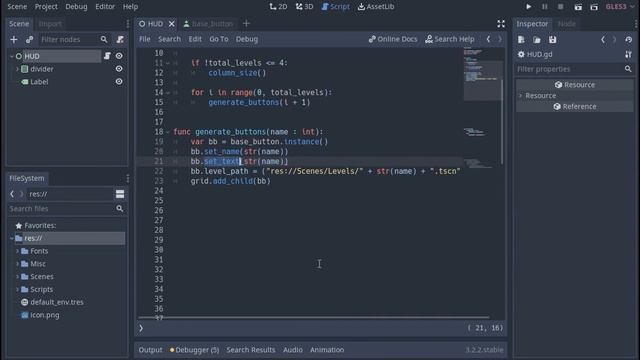Viewport: 640px width, 360px height.
Task: Play the project
Action: pyautogui.click(x=529, y=7)
